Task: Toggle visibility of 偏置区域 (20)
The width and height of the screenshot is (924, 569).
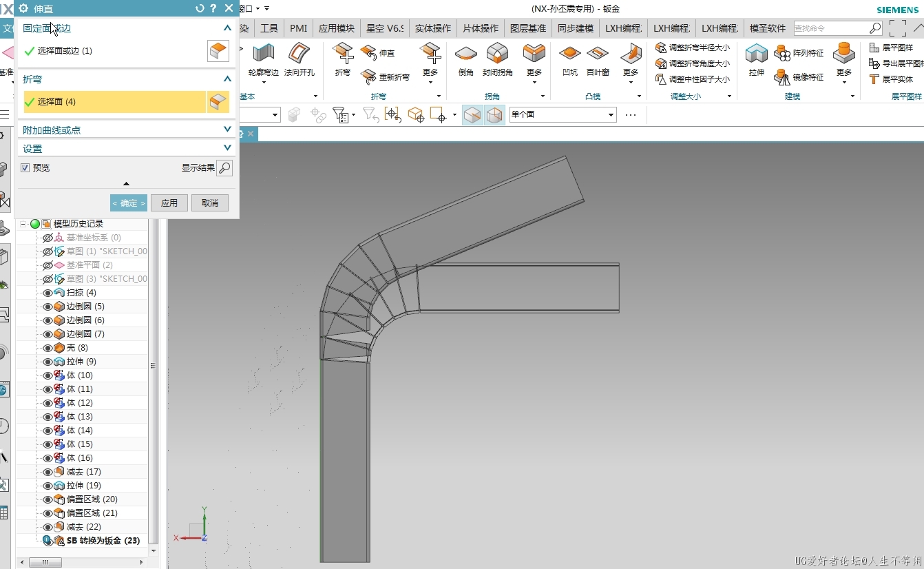Action: pyautogui.click(x=48, y=499)
